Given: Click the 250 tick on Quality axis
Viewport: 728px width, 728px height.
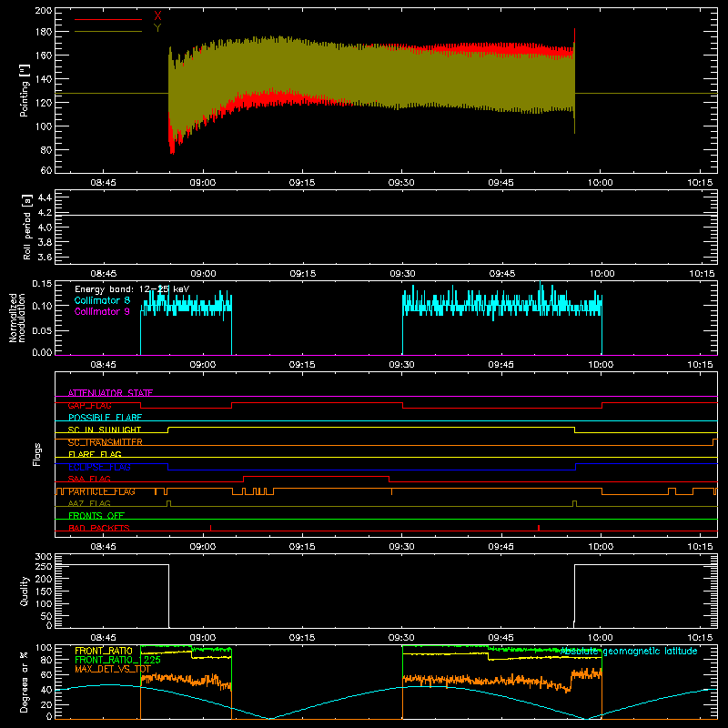Looking at the screenshot, I should pyautogui.click(x=44, y=567).
